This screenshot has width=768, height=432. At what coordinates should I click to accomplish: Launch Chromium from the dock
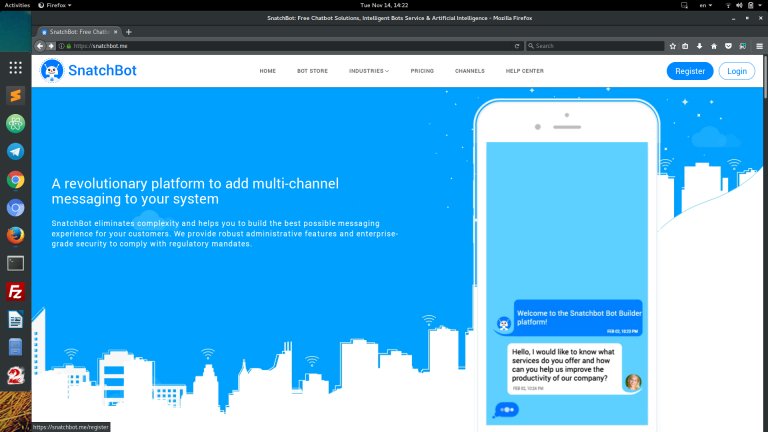point(16,208)
